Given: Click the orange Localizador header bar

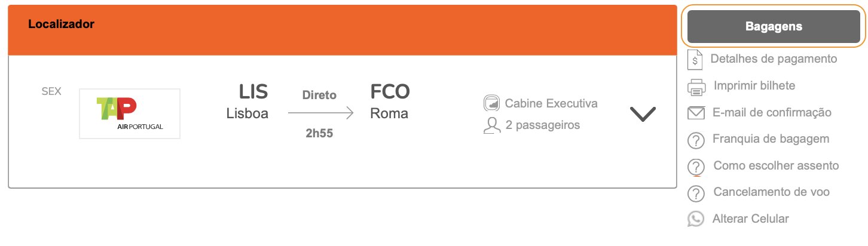Looking at the screenshot, I should (x=343, y=30).
